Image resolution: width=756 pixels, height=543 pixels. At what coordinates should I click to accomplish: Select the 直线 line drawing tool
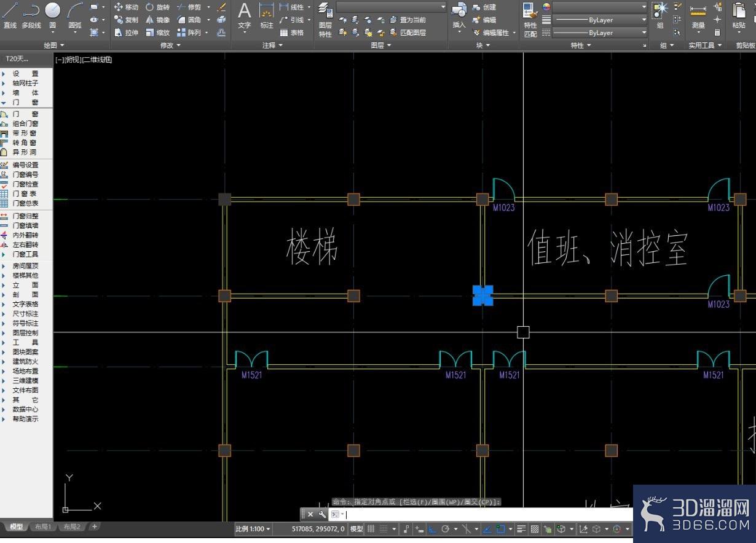[10, 15]
